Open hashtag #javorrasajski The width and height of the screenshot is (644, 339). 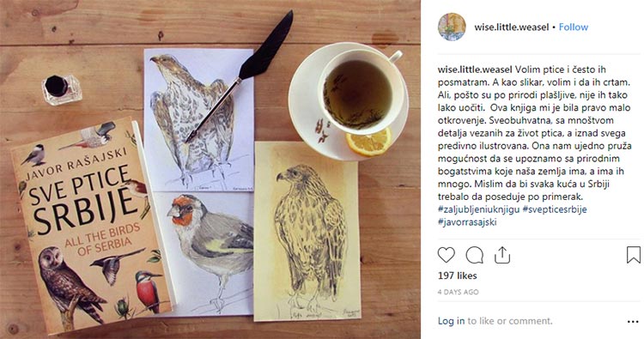click(x=467, y=222)
